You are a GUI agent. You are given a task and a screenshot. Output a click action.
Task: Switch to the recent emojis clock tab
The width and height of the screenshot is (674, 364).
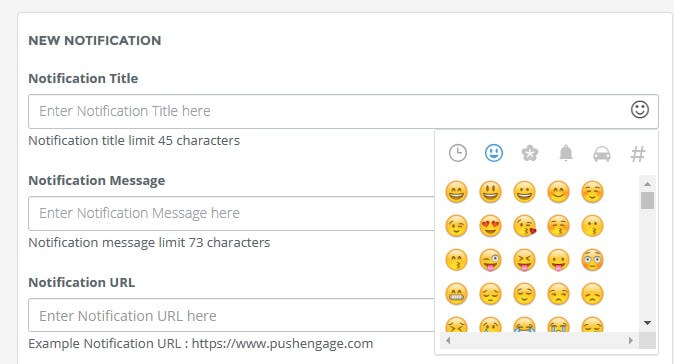[x=457, y=153]
